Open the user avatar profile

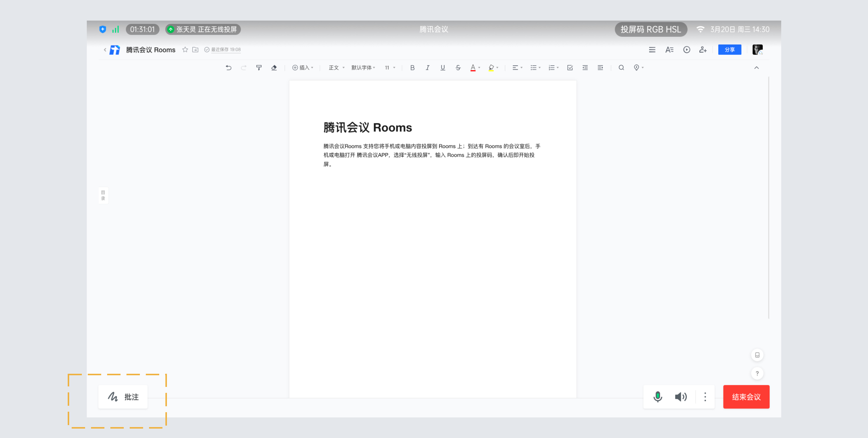[757, 50]
